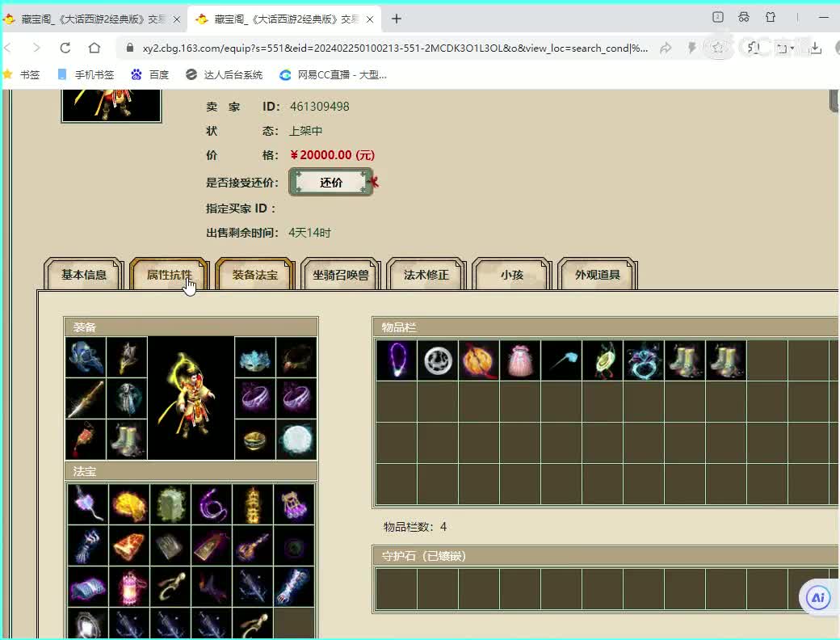Select the light blue feathered mask equipment
840x640 pixels.
coord(255,357)
